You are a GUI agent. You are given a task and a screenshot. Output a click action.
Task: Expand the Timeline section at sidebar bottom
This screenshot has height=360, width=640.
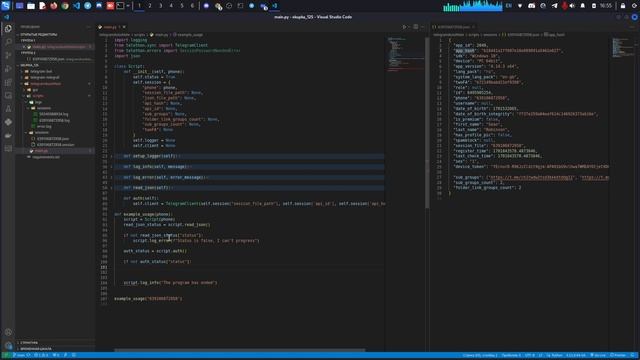click(36, 349)
